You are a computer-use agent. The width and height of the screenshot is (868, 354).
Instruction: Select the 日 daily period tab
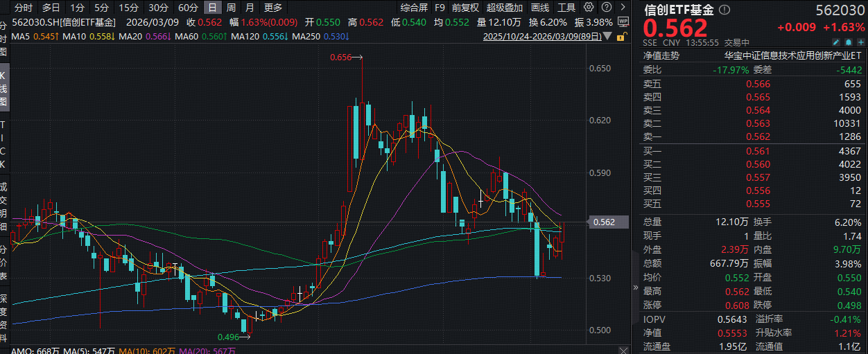coord(213,8)
